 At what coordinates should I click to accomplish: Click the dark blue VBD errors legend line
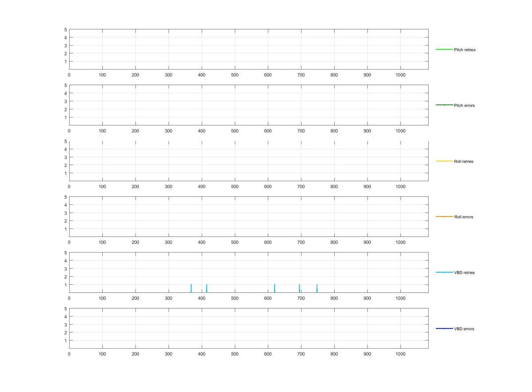pyautogui.click(x=444, y=328)
